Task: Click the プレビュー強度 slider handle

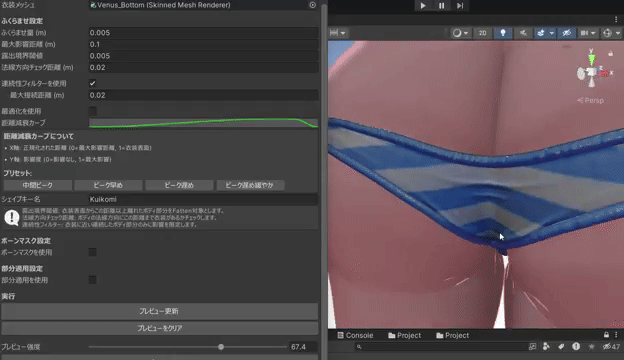Action: pyautogui.click(x=221, y=347)
